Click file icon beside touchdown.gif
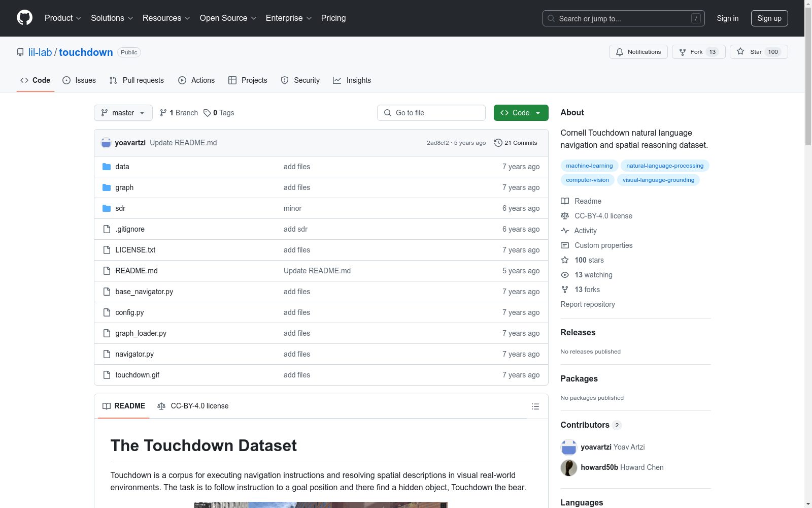The width and height of the screenshot is (812, 508). click(x=107, y=375)
